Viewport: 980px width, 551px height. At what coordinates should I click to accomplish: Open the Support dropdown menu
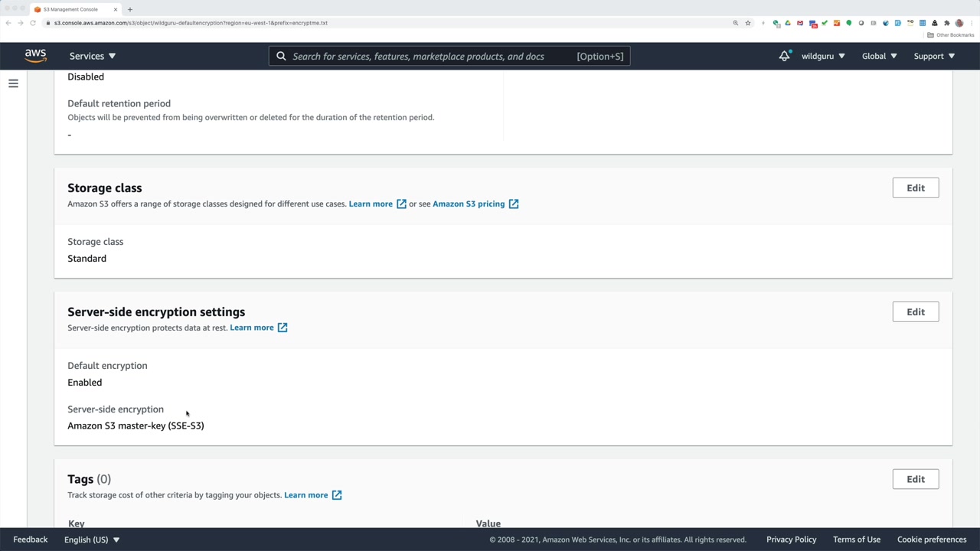(934, 56)
